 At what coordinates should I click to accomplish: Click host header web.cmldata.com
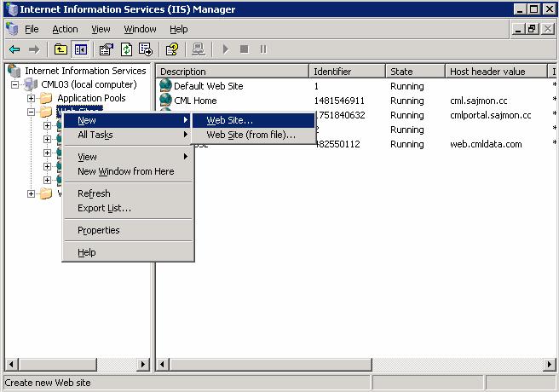tap(486, 144)
